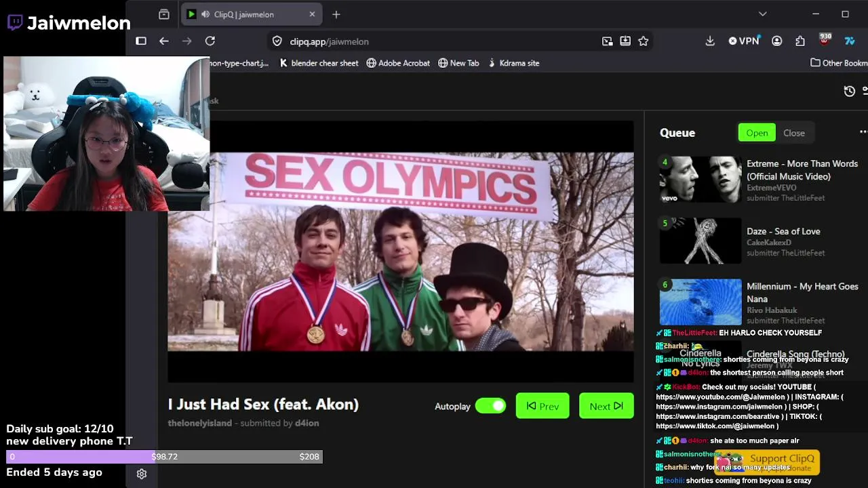
Task: Click the ExtremeVEVO channel name in queue
Action: 771,188
